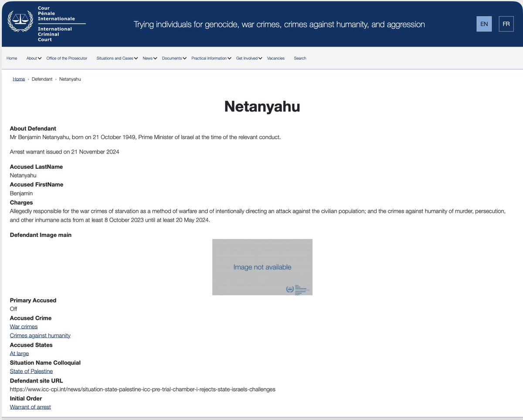Click the Image not available placeholder
The image size is (523, 420).
pyautogui.click(x=262, y=267)
